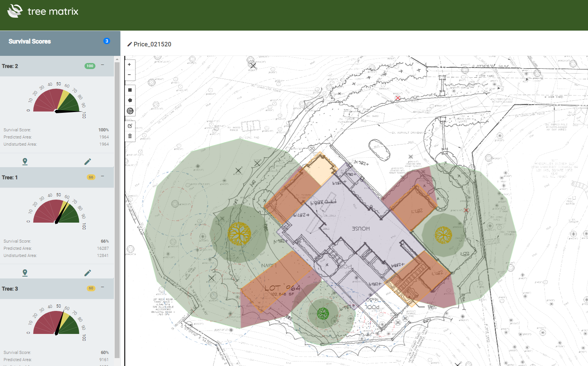Click the tree matrix title text
This screenshot has height=366, width=588.
pyautogui.click(x=53, y=11)
